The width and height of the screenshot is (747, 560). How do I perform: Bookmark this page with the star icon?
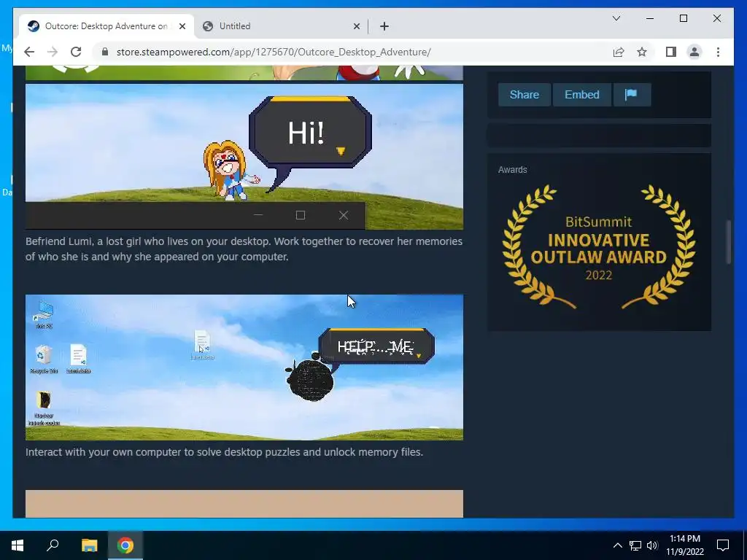(x=642, y=52)
